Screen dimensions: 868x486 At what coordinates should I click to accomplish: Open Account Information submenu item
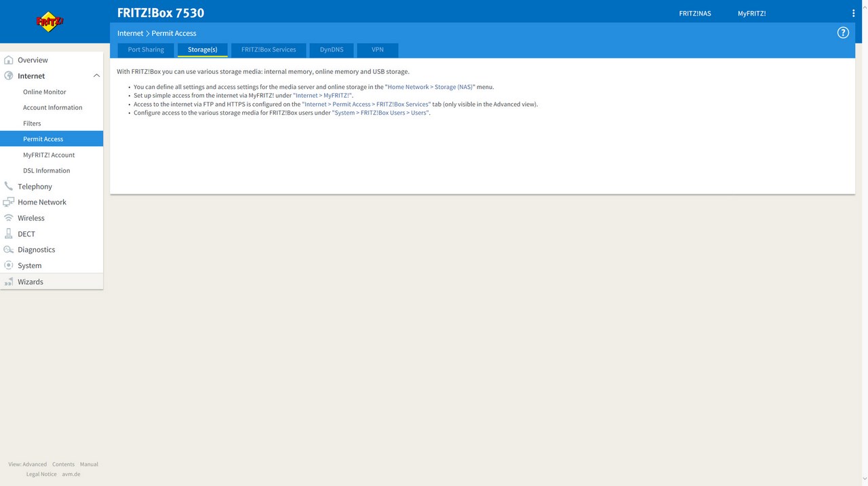point(53,107)
